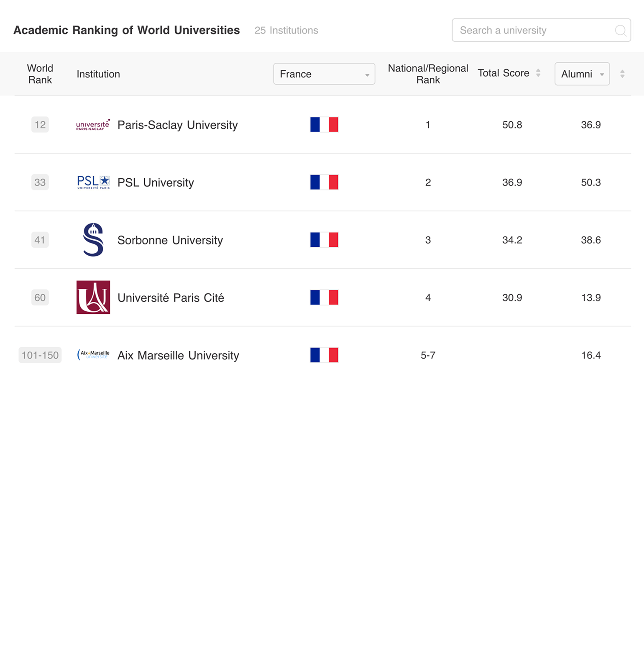Open the Alumni indicator dropdown

click(x=582, y=74)
